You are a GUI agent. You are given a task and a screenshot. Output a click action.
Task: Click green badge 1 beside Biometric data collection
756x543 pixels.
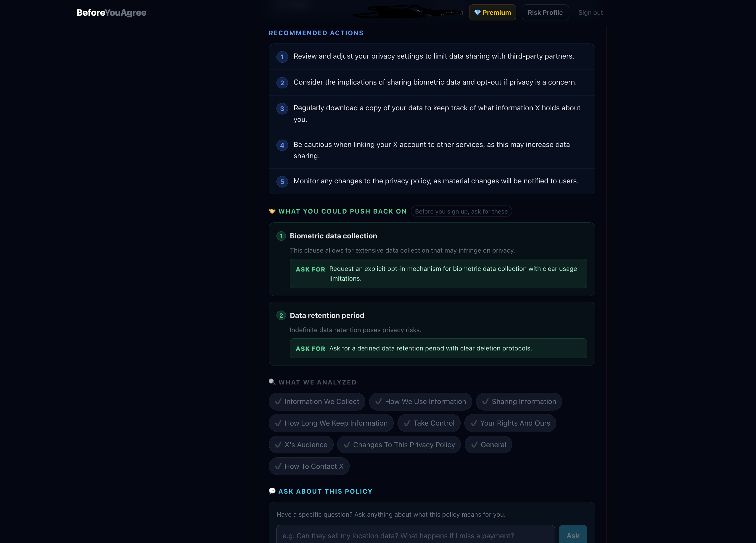pyautogui.click(x=281, y=236)
